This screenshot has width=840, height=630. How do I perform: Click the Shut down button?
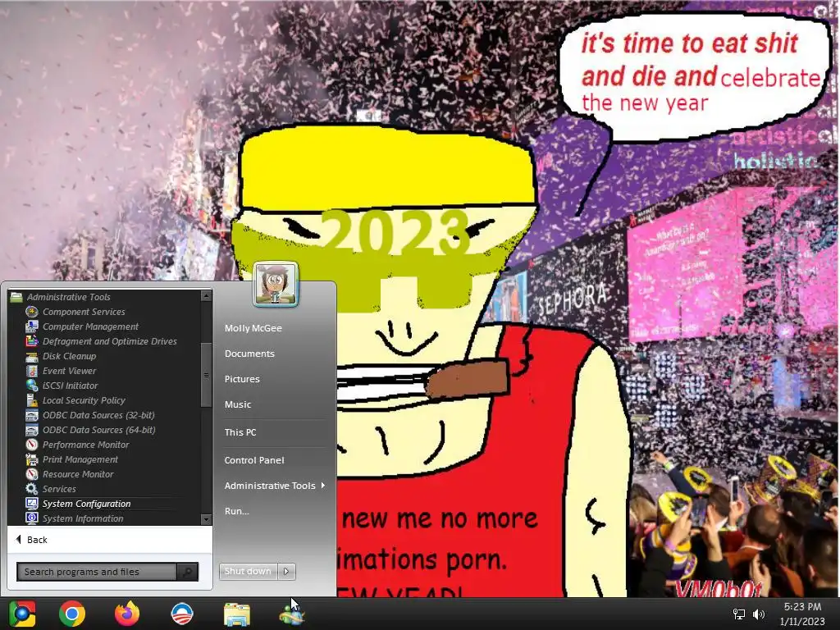[x=248, y=571]
